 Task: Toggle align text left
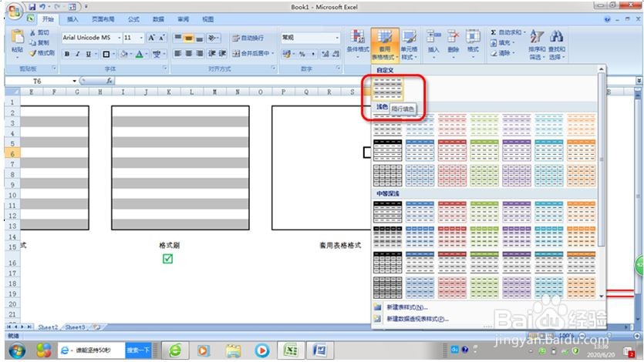tap(178, 53)
